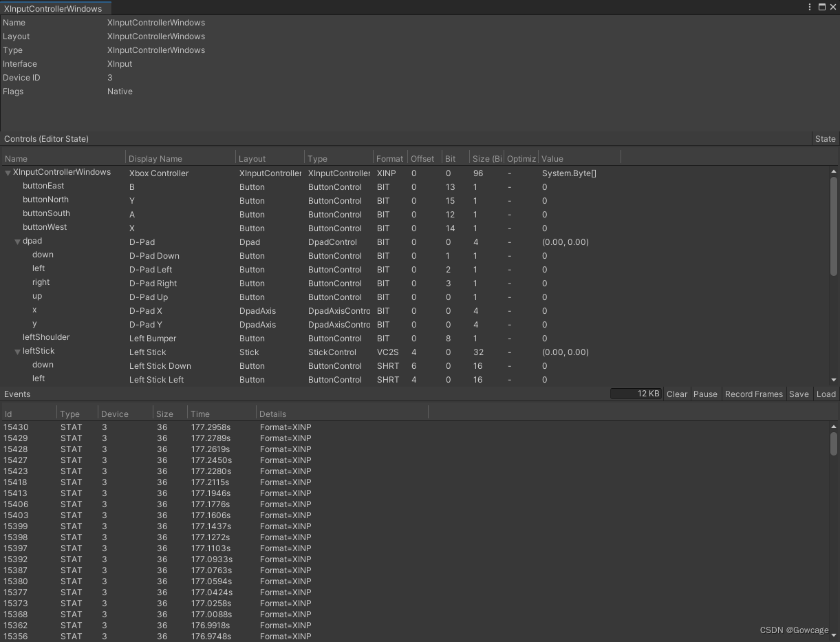Viewport: 840px width, 642px height.
Task: Click the 176.9918s time cell
Action: [211, 625]
